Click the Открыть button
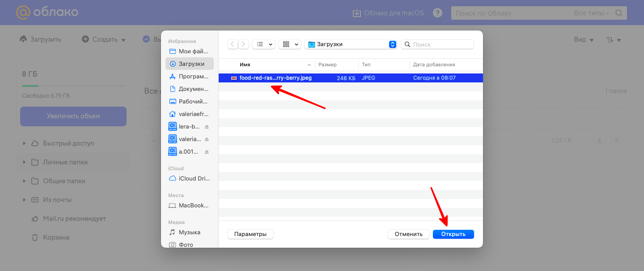The height and width of the screenshot is (271, 644). click(x=453, y=234)
